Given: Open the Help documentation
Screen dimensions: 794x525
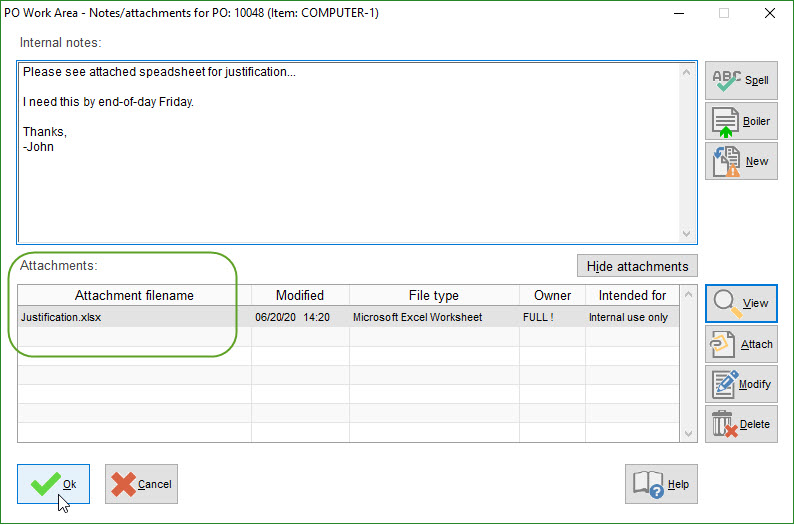Looking at the screenshot, I should [x=661, y=484].
